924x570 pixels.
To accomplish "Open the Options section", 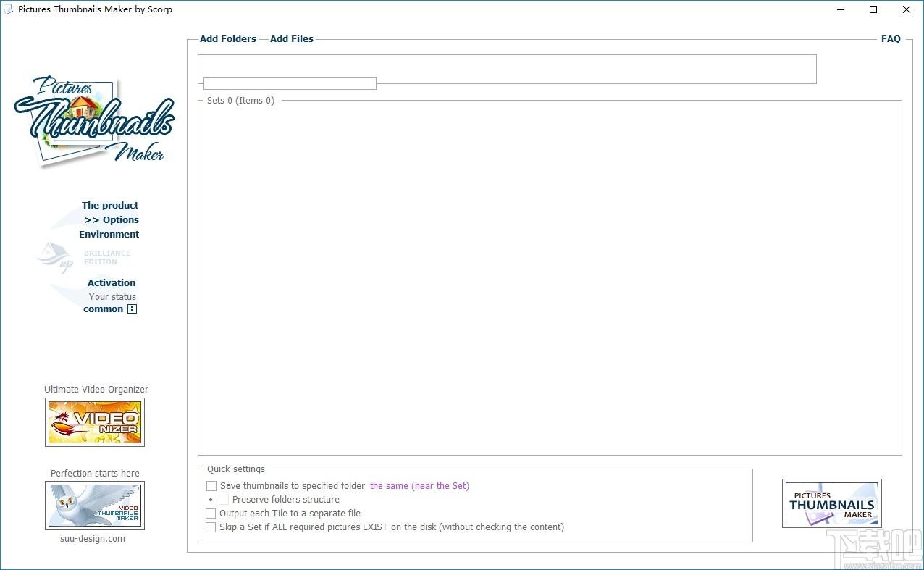I will coord(112,220).
